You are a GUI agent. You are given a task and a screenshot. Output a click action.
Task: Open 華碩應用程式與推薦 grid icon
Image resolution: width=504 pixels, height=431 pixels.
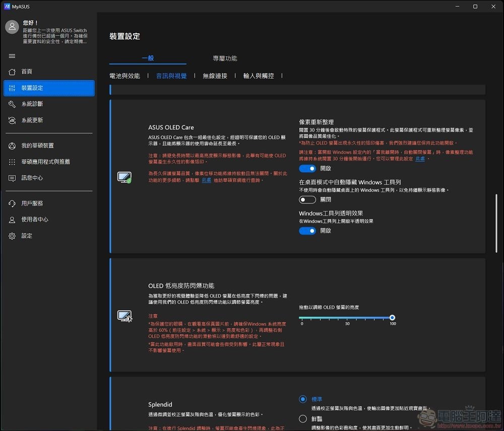tap(12, 162)
